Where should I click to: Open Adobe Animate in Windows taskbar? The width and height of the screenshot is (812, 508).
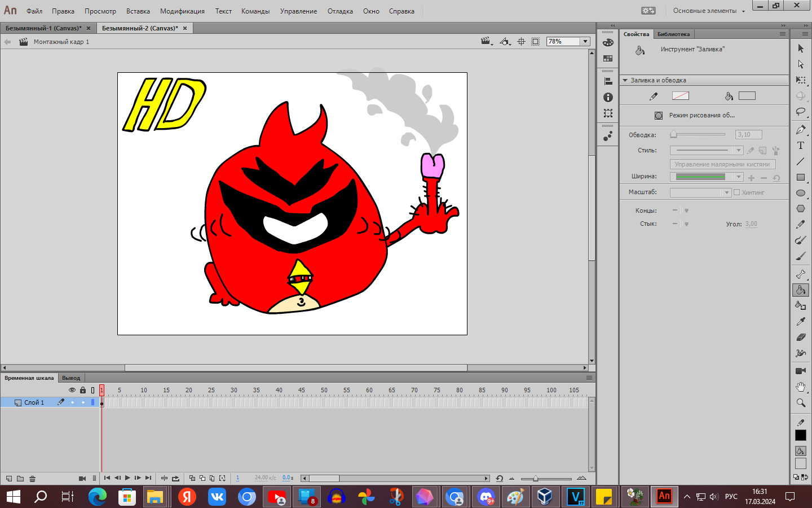[664, 497]
